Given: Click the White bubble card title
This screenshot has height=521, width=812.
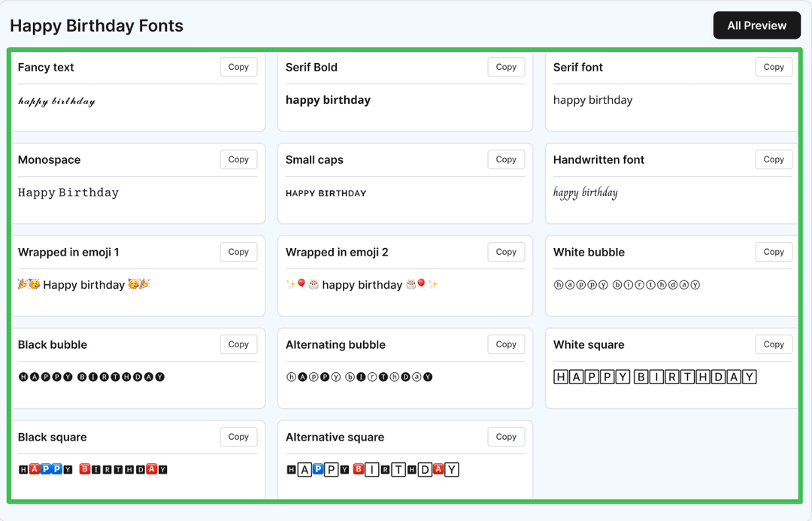Looking at the screenshot, I should point(589,252).
